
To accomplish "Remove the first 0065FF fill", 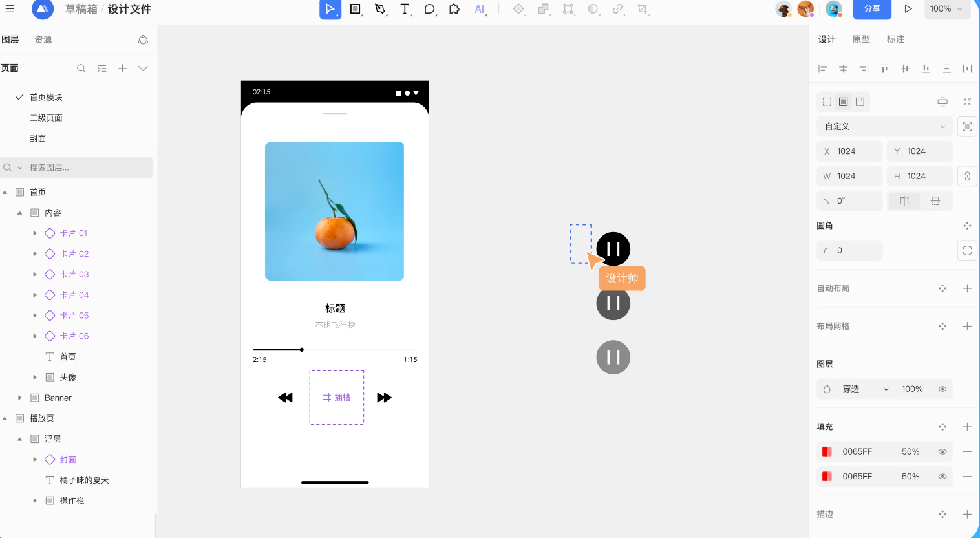I will (968, 452).
